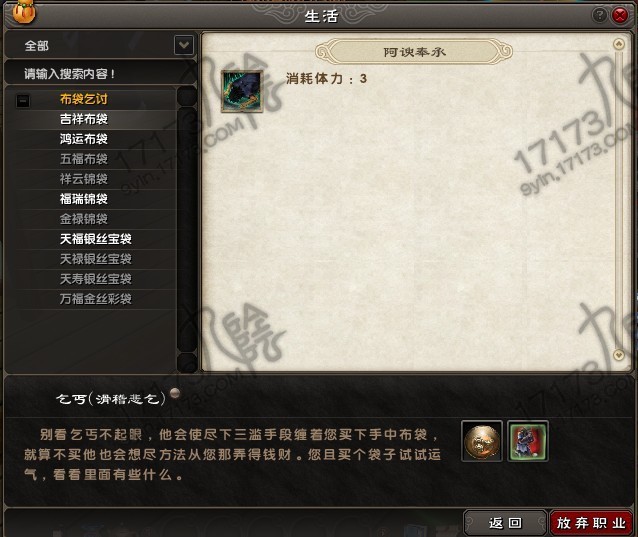Click the orange gourd icon in title bar
This screenshot has width=638, height=537.
coord(24,12)
